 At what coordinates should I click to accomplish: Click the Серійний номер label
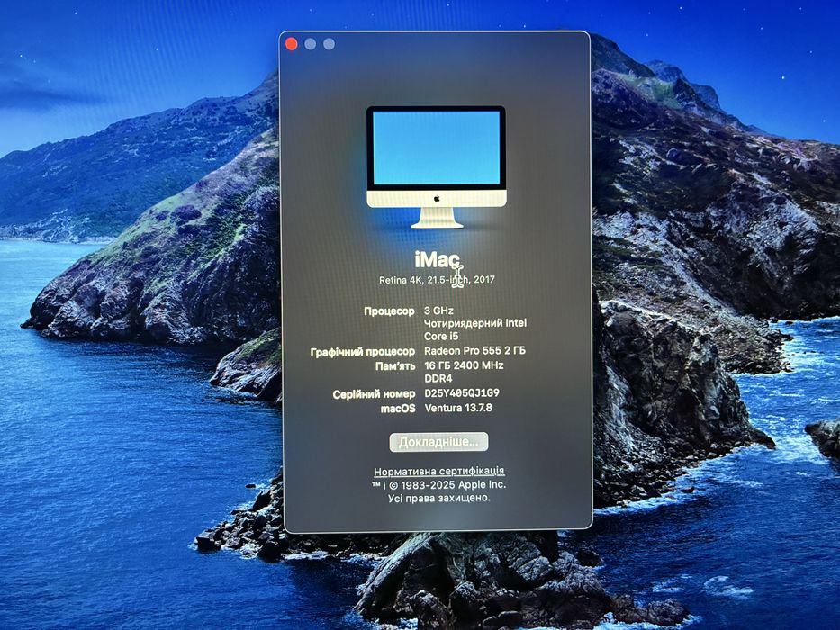[374, 394]
